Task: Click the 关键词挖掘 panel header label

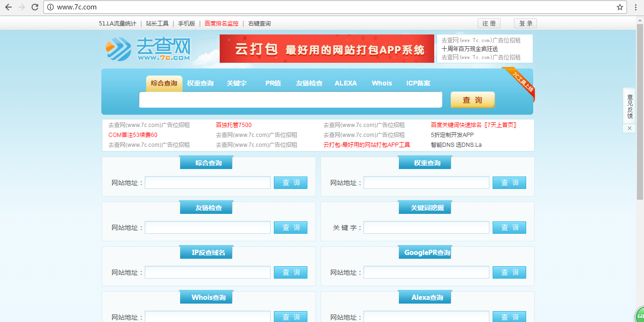Action: pos(425,208)
